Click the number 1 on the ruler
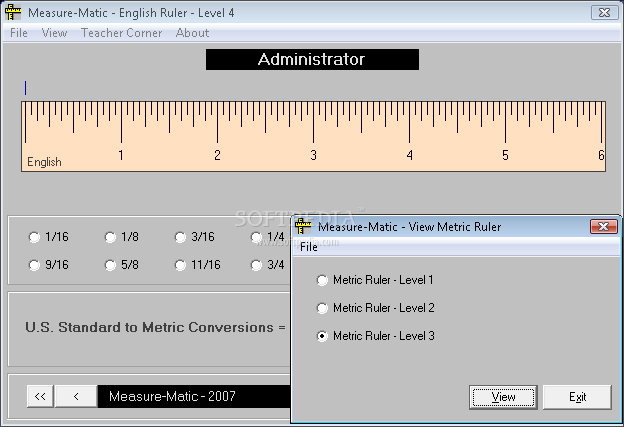 click(x=121, y=155)
